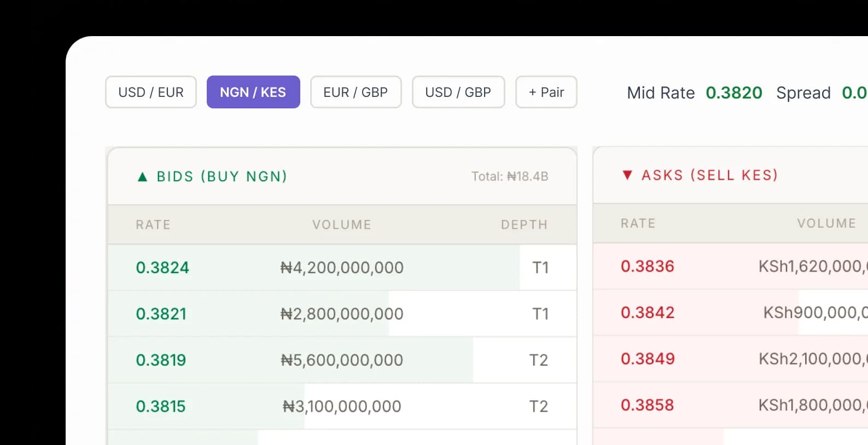This screenshot has width=868, height=445.
Task: Switch to the EUR / GBP pair
Action: (356, 92)
